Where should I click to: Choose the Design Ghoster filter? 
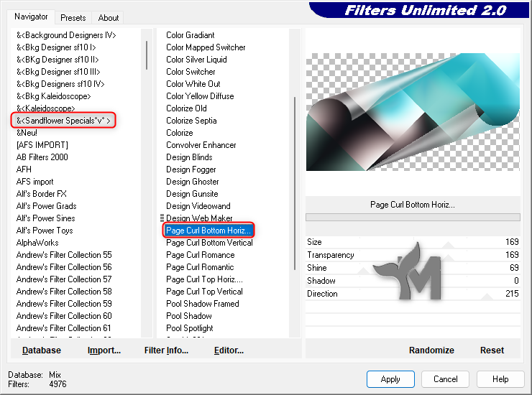[193, 182]
